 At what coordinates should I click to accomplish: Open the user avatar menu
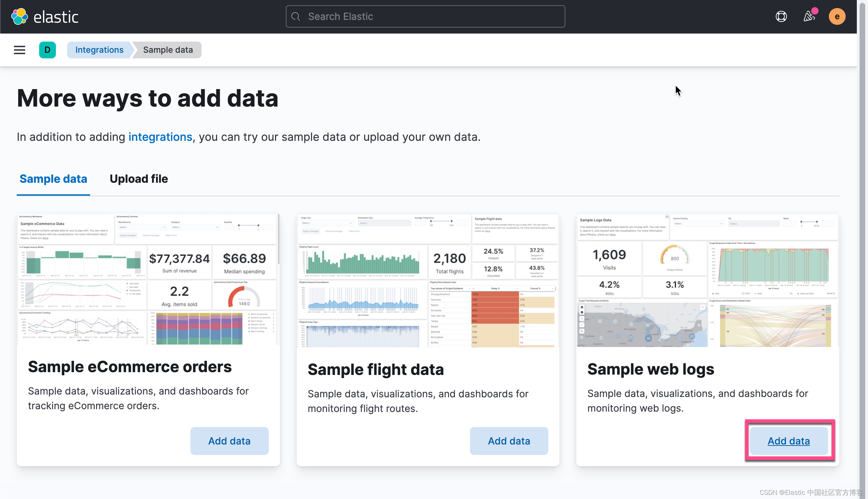coord(837,16)
